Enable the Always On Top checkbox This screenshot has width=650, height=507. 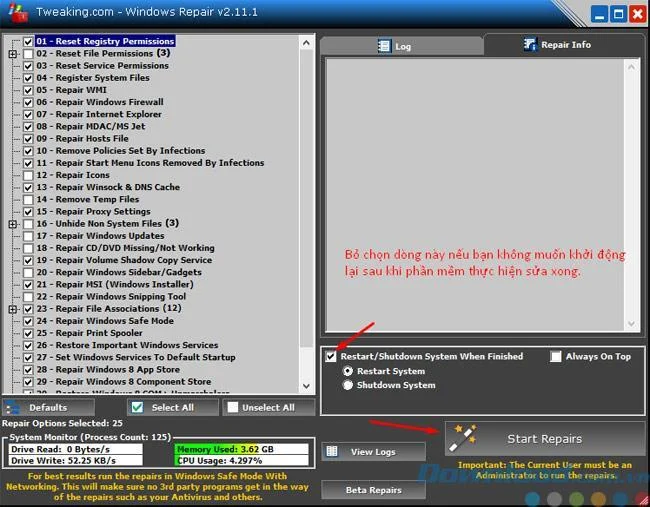pos(555,357)
